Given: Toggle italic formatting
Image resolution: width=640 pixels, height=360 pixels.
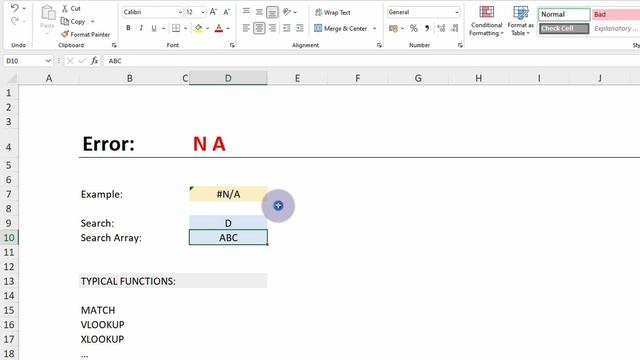Looking at the screenshot, I should tap(141, 28).
